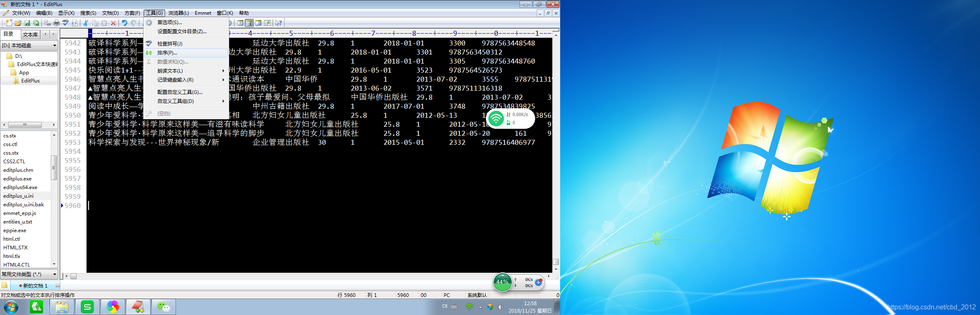The width and height of the screenshot is (980, 315).
Task: Select file HTML.STX in file list
Action: 16,248
